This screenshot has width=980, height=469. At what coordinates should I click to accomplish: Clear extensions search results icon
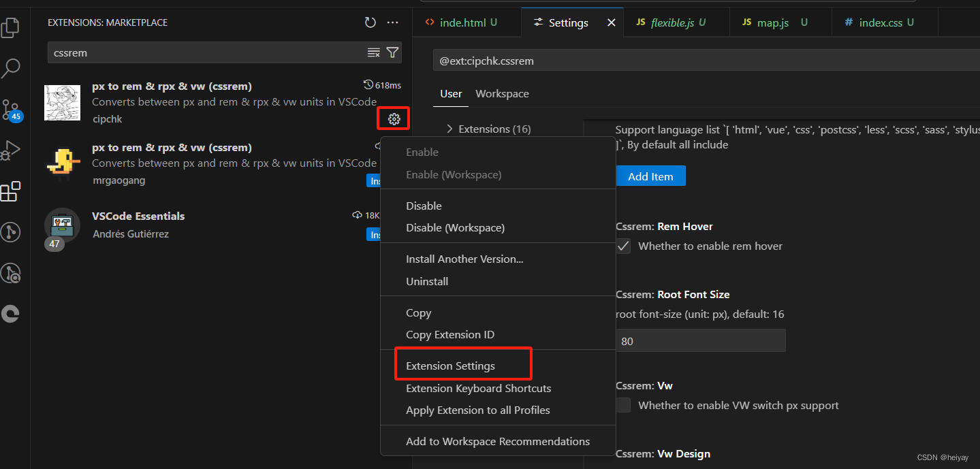373,52
